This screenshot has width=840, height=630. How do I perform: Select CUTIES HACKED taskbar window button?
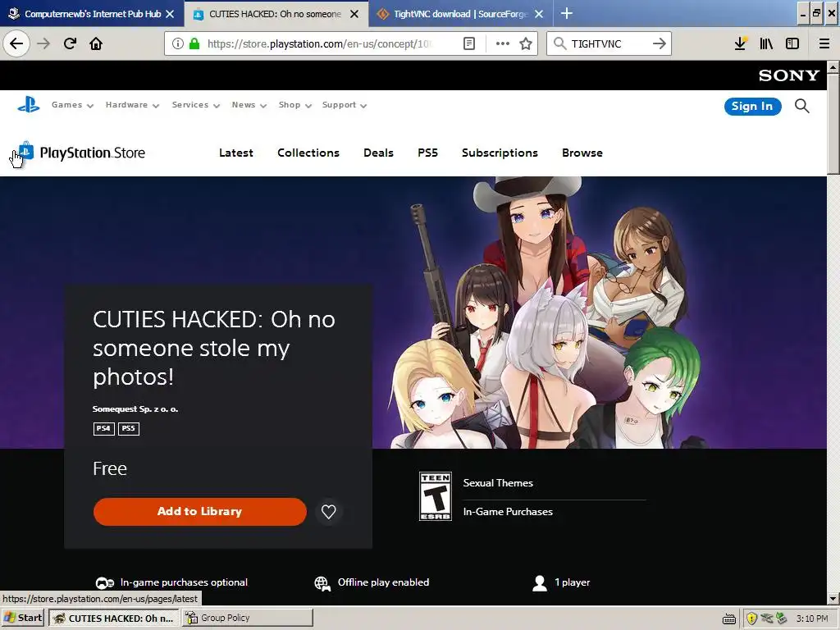(x=114, y=619)
